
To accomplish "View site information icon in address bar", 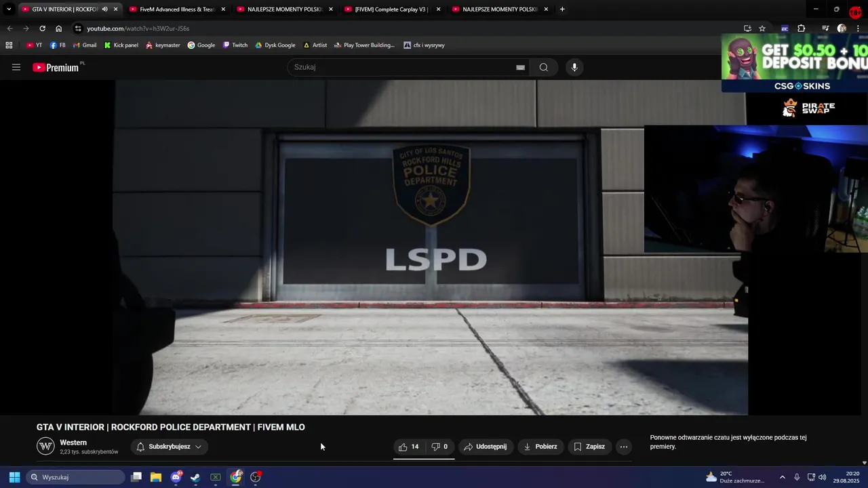I will coord(79,28).
